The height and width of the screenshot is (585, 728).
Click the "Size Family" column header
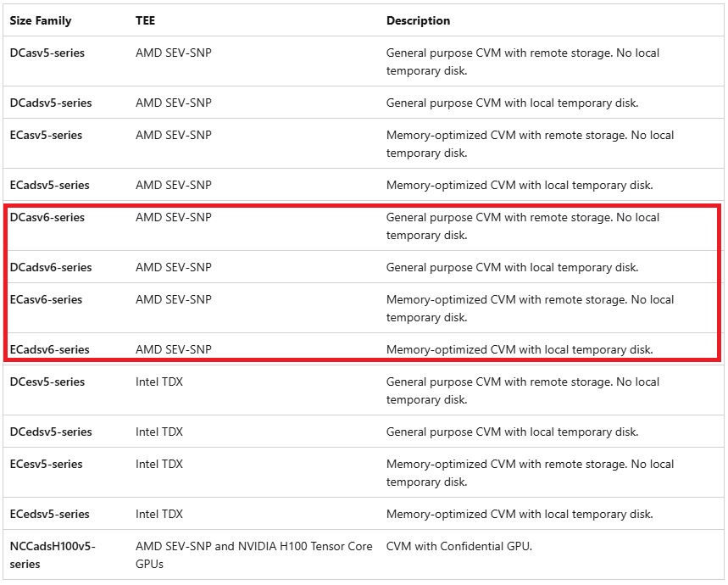pyautogui.click(x=41, y=20)
